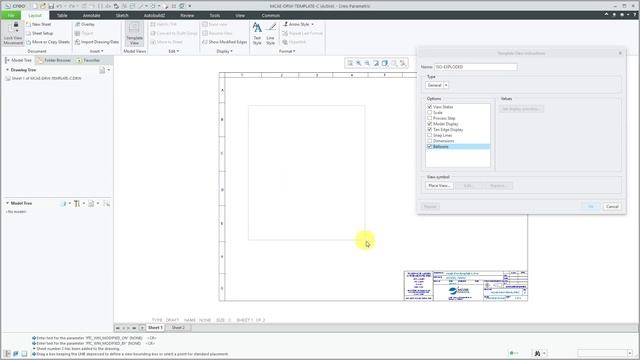Image resolution: width=640 pixels, height=360 pixels.
Task: Switch to the Table ribbon tab
Action: tap(62, 16)
